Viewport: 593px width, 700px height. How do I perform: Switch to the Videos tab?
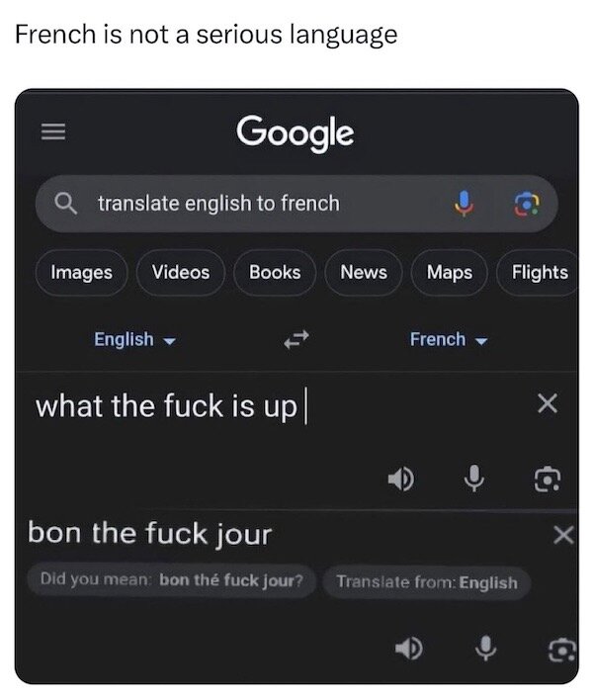[x=181, y=273]
